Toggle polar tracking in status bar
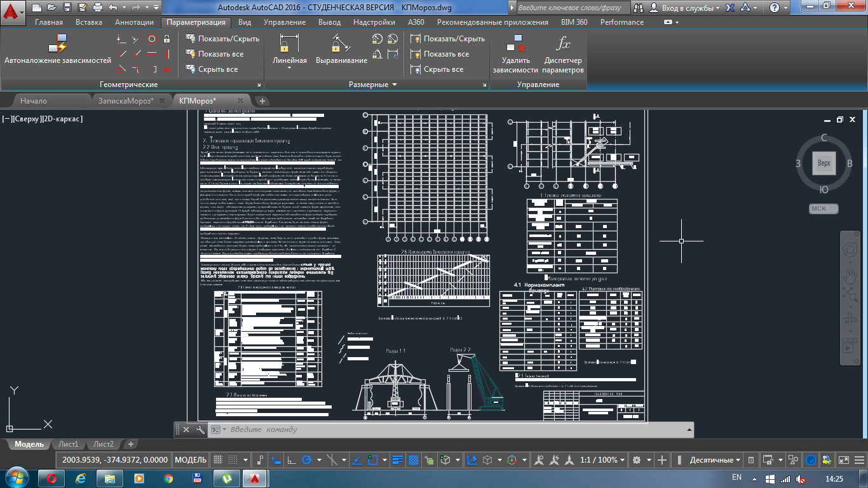The image size is (868, 488). (x=307, y=460)
